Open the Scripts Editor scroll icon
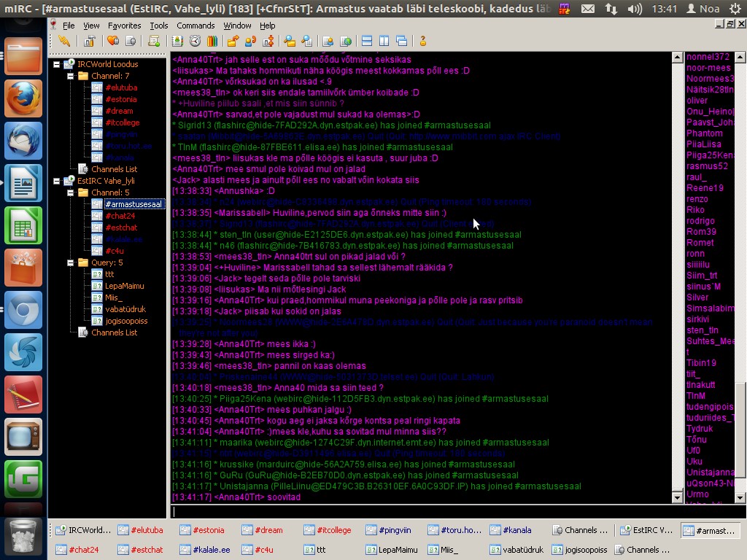Viewport: 747px width, 560px height. coord(154,42)
